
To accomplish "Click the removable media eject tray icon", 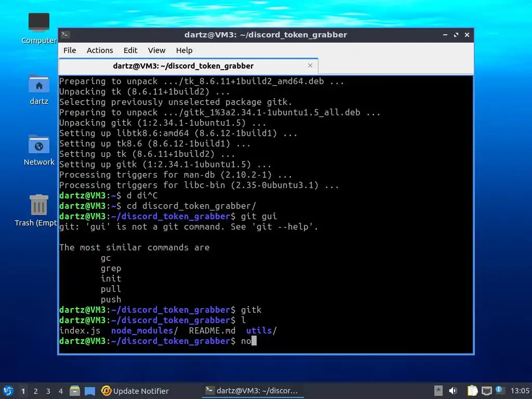I will 438,391.
